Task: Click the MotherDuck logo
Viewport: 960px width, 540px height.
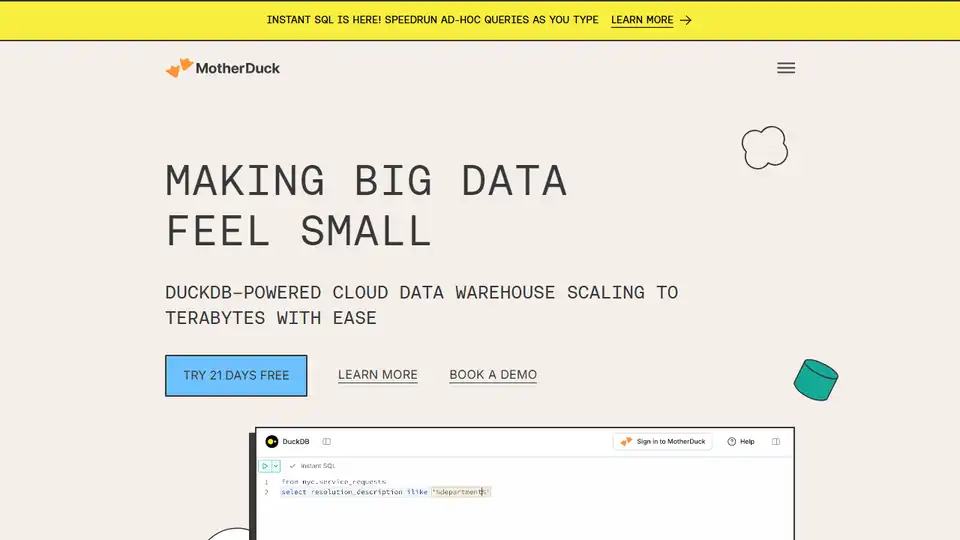Action: point(223,68)
